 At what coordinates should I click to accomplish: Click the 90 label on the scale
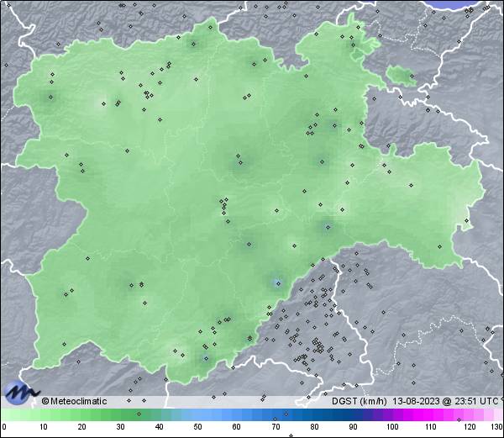pos(353,427)
